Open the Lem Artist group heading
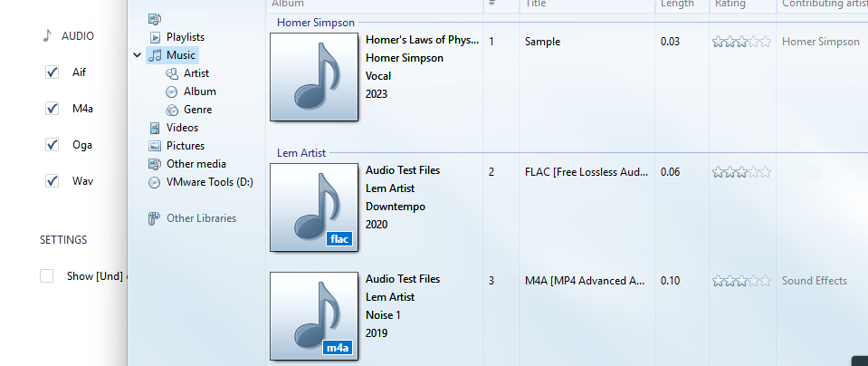Image resolution: width=868 pixels, height=366 pixels. coord(301,153)
